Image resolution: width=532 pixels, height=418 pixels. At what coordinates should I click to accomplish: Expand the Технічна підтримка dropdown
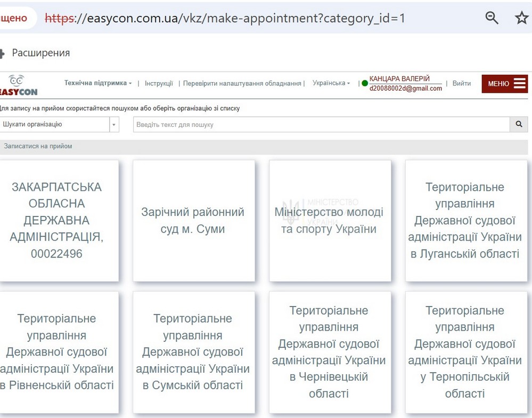[x=98, y=83]
